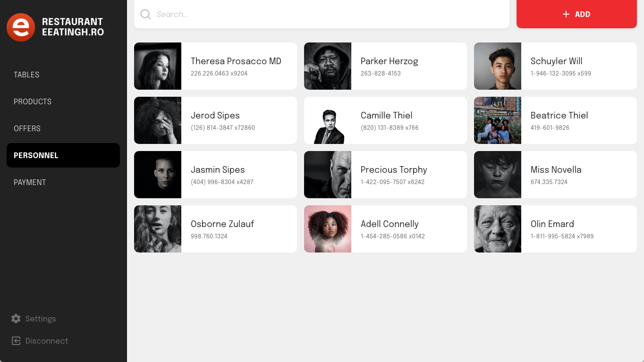The image size is (644, 362).
Task: Click the Osborne Zulauf name link
Action: point(222,224)
